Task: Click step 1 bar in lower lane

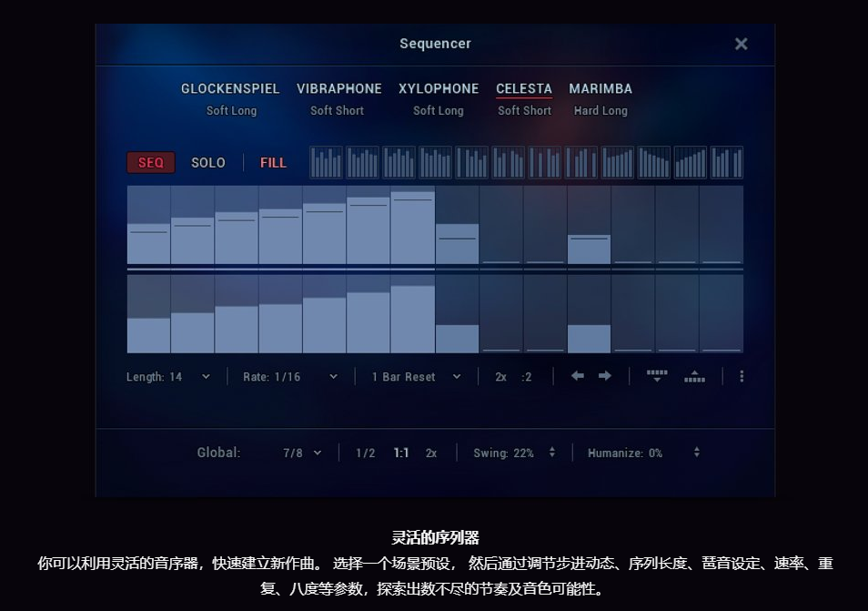Action: pyautogui.click(x=148, y=336)
